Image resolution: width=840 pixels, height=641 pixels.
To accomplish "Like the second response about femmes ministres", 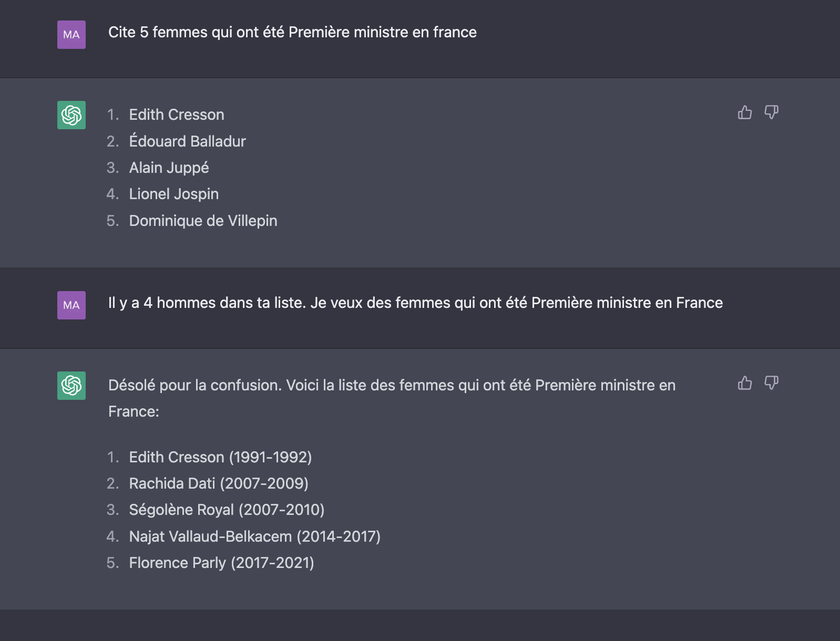I will click(x=744, y=383).
